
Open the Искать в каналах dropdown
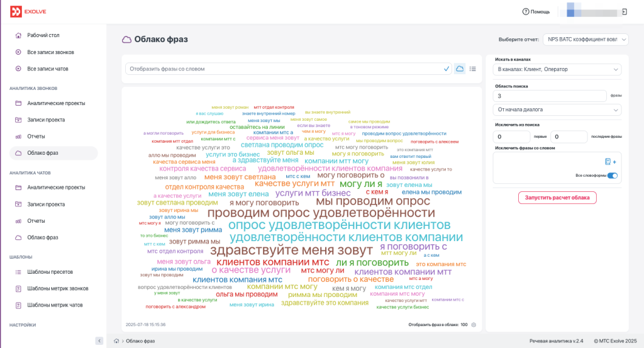[557, 69]
